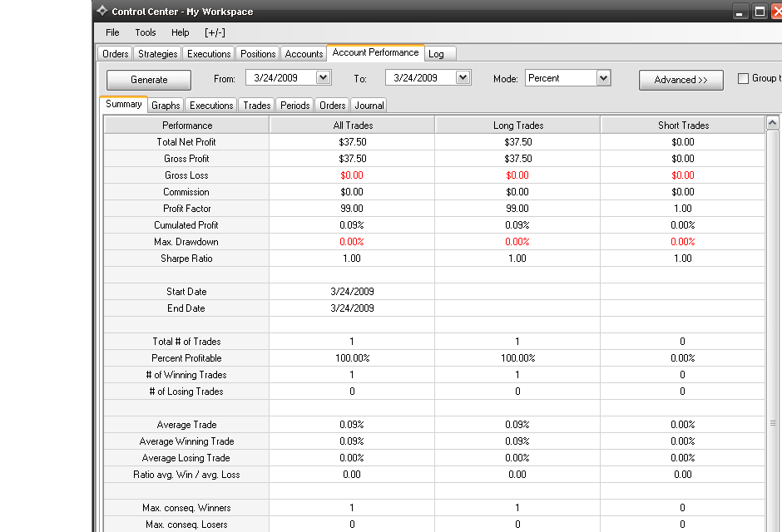The height and width of the screenshot is (532, 782).
Task: Switch to the Strategies tab
Action: click(x=157, y=54)
